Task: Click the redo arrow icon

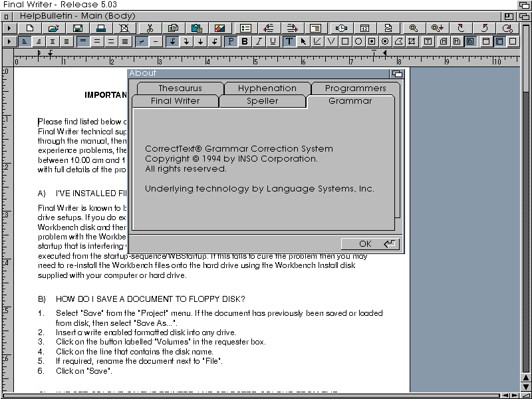Action: 484,28
